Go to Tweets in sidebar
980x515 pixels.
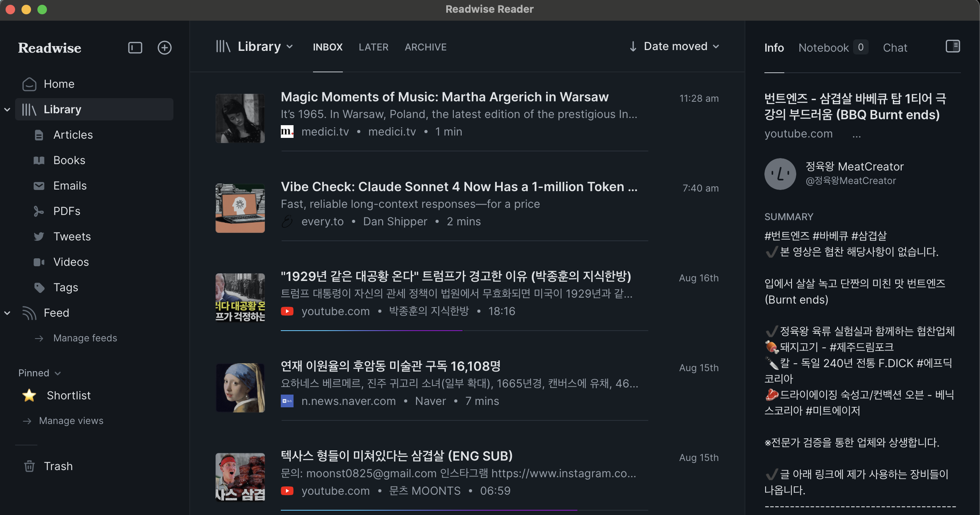72,236
